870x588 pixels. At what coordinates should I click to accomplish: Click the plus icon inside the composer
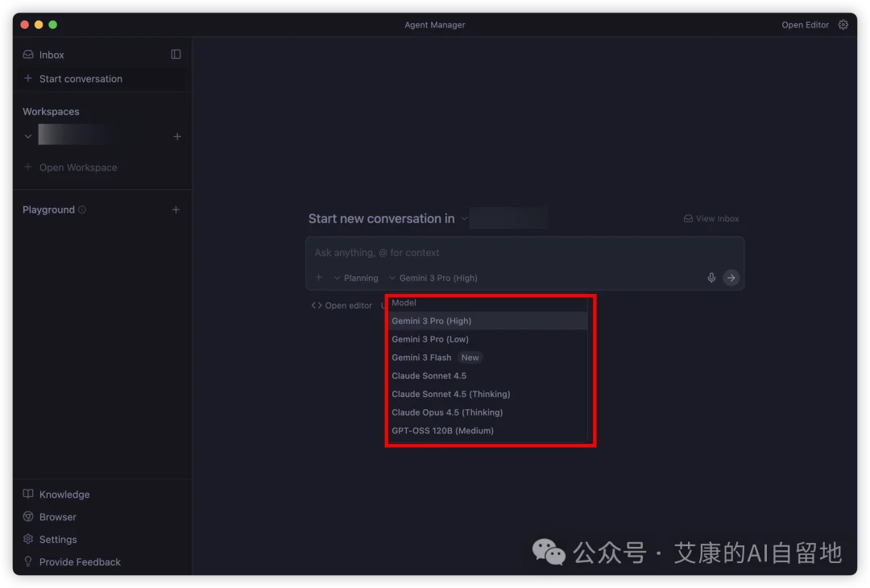[x=318, y=277]
